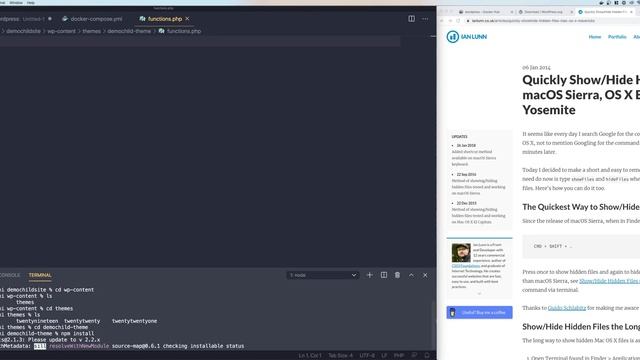This screenshot has height=360, width=640.
Task: Click the 06 Jan 2014 article date
Action: (536, 67)
